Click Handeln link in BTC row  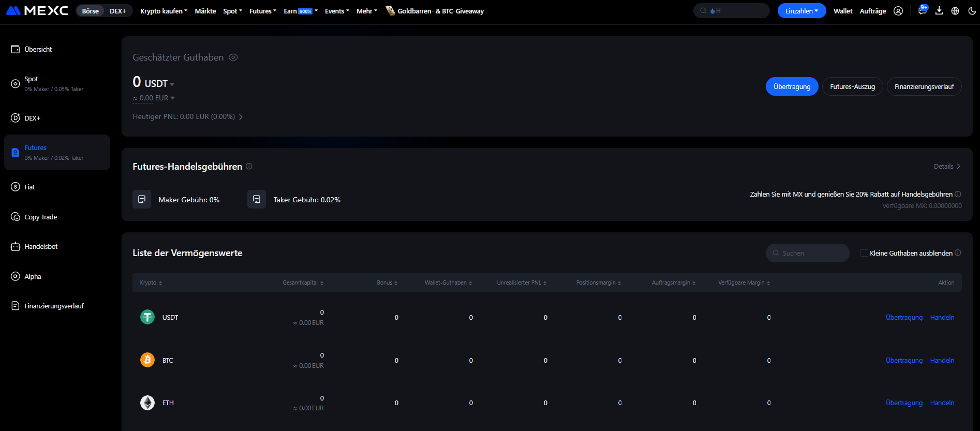pyautogui.click(x=942, y=360)
